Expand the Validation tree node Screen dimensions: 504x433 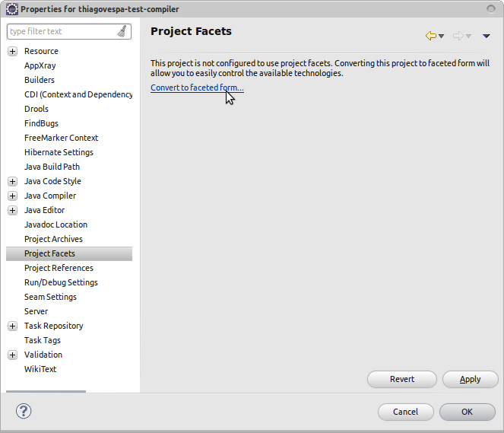pos(12,355)
